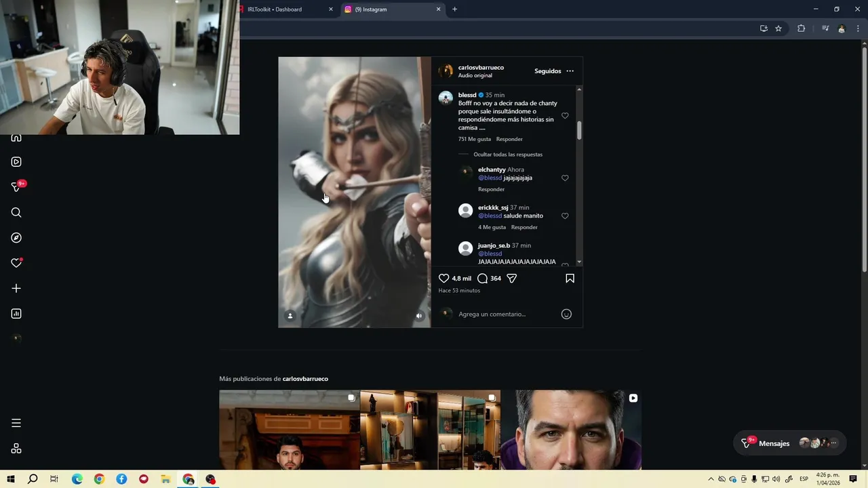Open notifications heart in the sidebar

point(16,263)
